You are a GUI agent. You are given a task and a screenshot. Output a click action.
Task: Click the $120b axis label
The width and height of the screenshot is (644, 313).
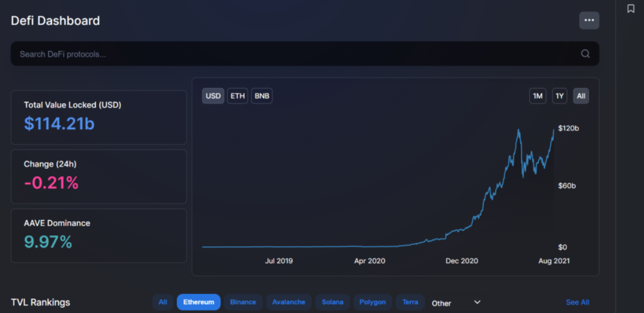(568, 129)
